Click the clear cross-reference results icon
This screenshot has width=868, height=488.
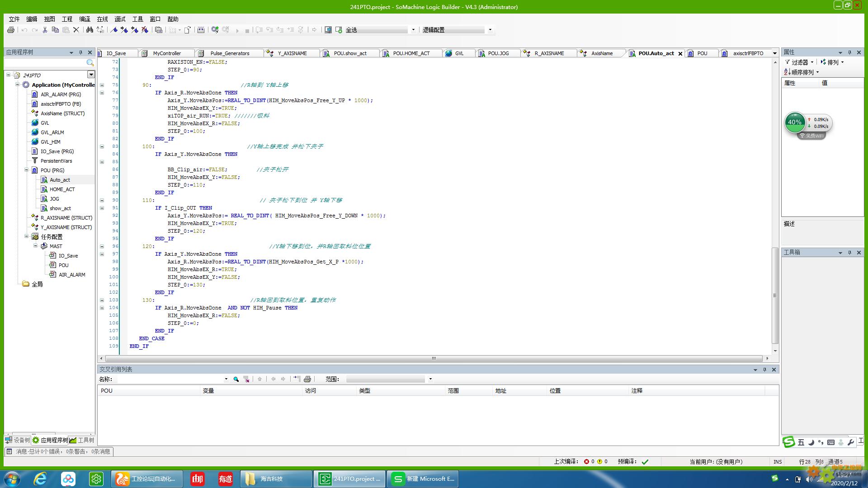[x=246, y=379]
